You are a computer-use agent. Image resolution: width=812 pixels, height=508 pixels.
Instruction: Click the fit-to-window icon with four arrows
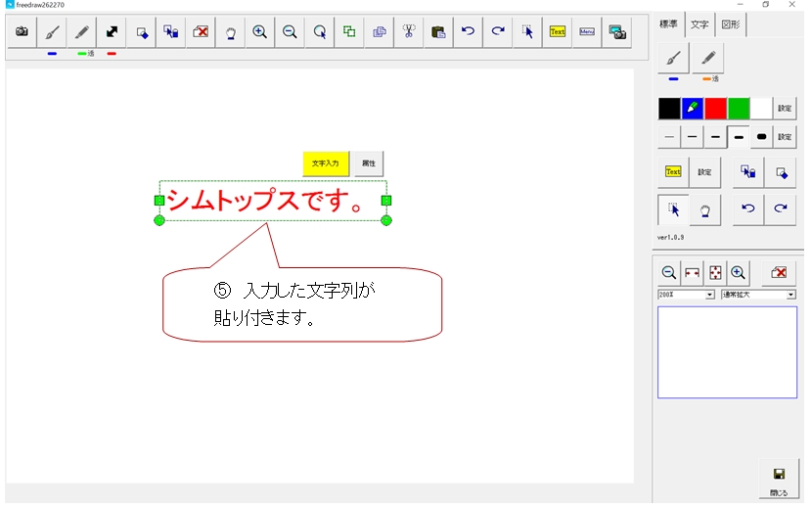point(715,273)
